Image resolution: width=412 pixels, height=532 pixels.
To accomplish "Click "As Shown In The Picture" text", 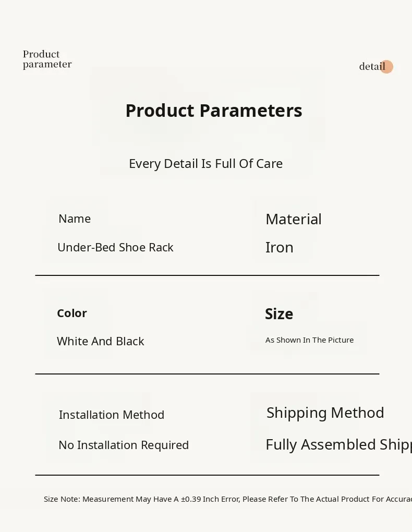I will tap(309, 340).
